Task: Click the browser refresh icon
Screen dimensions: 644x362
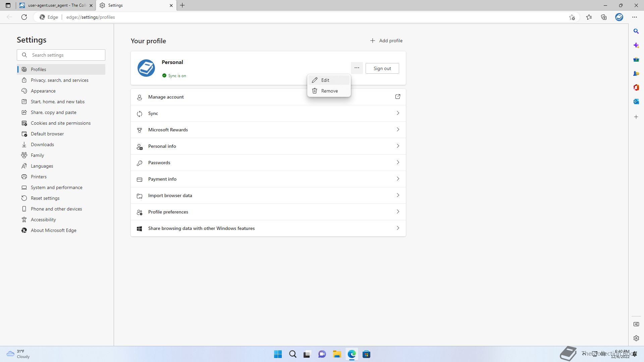Action: pos(24,17)
